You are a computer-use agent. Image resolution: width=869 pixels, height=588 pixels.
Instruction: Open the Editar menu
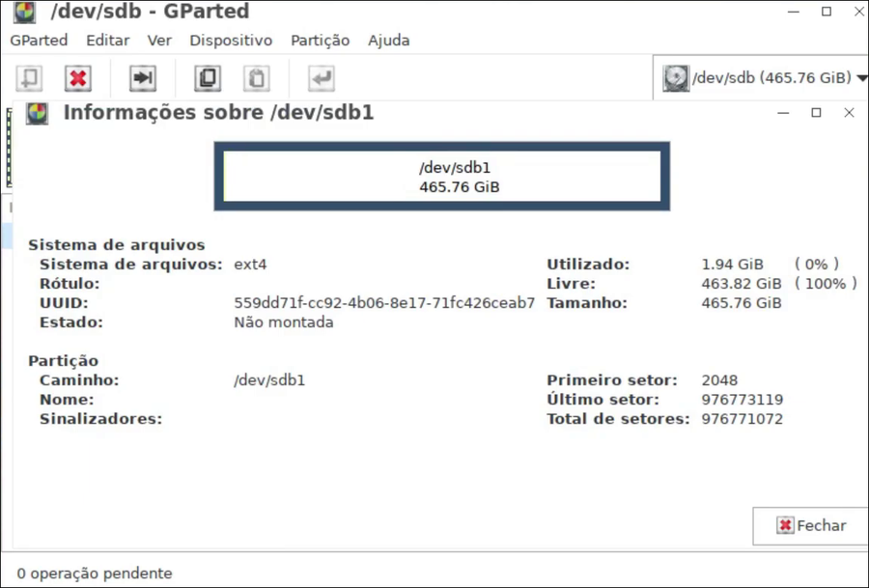107,41
